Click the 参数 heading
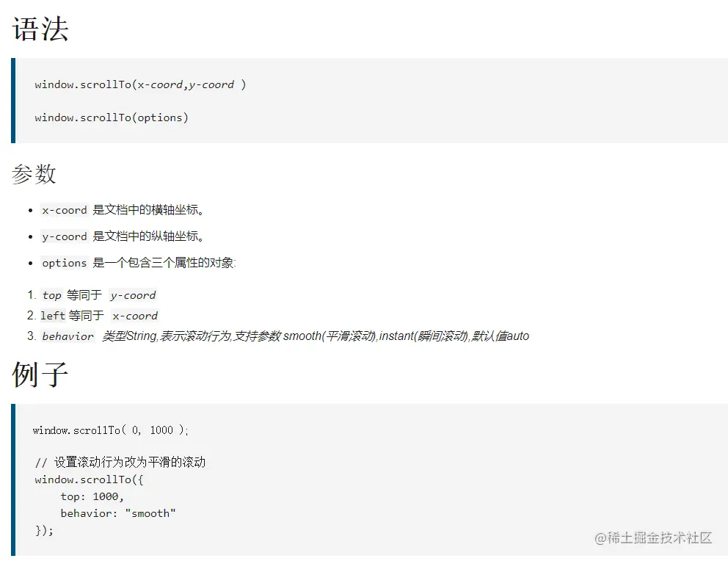728x561 pixels. coord(34,174)
